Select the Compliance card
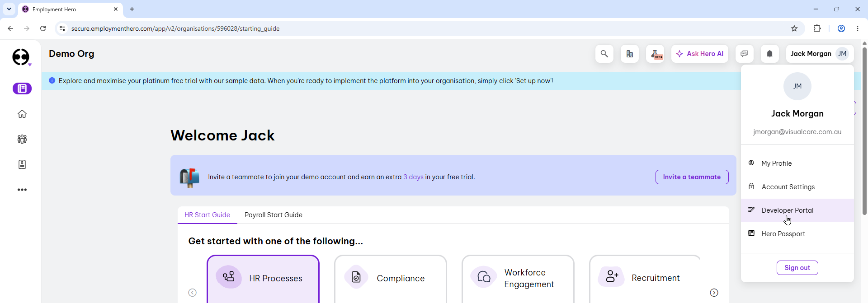This screenshot has height=303, width=868. pyautogui.click(x=391, y=279)
